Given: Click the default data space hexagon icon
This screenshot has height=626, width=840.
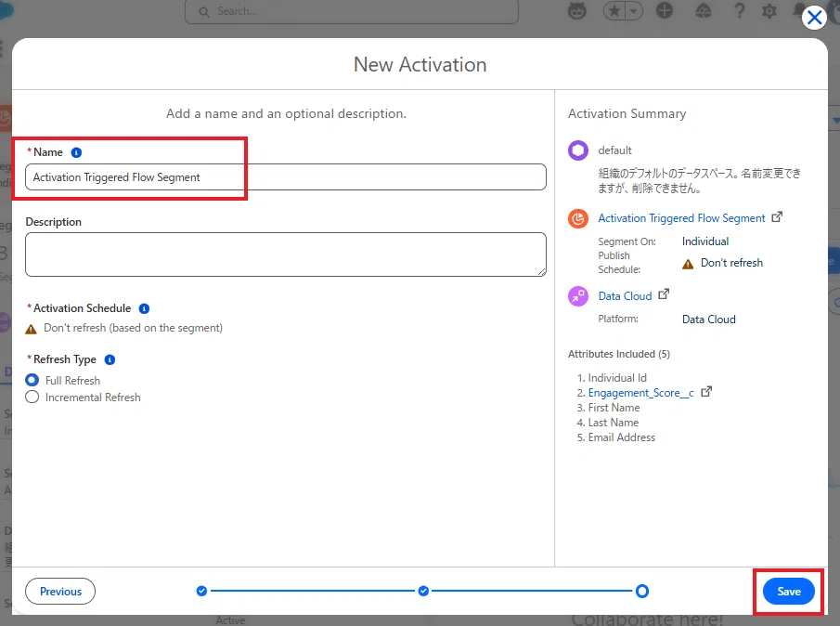Looking at the screenshot, I should pyautogui.click(x=578, y=150).
